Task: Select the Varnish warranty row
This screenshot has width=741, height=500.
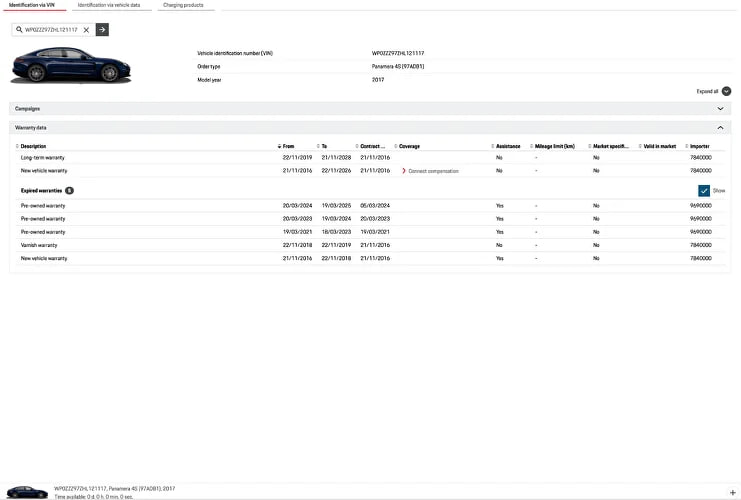Action: [x=370, y=245]
